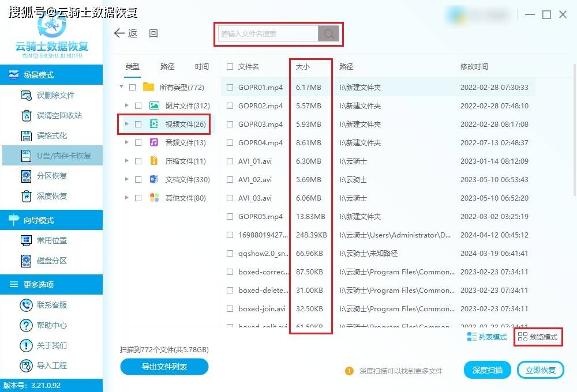Click the 图片文件 picture icon
Image resolution: width=577 pixels, height=392 pixels.
coord(154,106)
